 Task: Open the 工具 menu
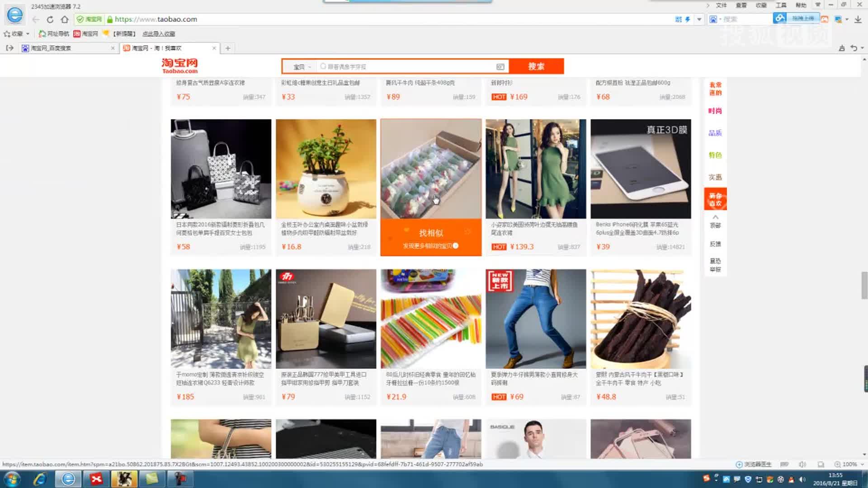click(x=781, y=5)
